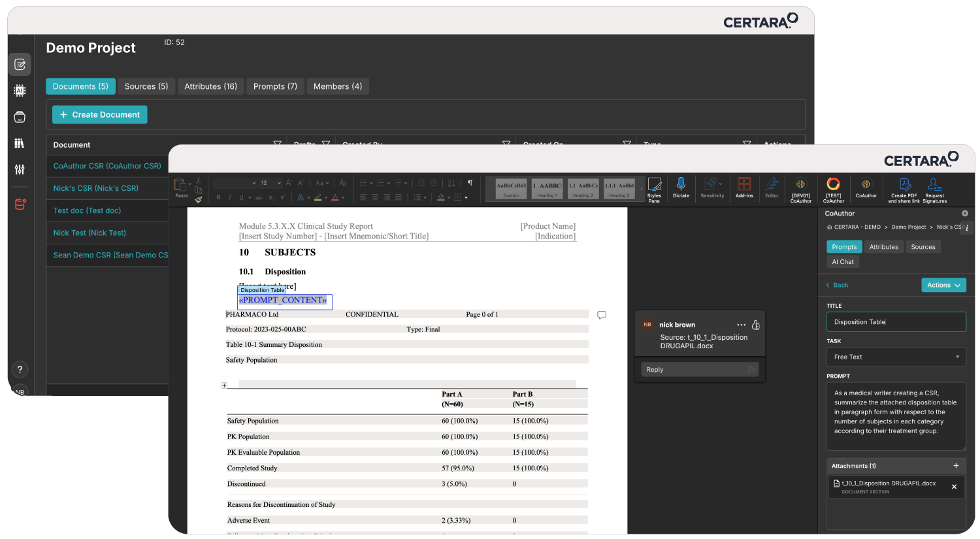This screenshot has width=980, height=539.
Task: Click the Text Effects blue A icon
Action: (301, 197)
